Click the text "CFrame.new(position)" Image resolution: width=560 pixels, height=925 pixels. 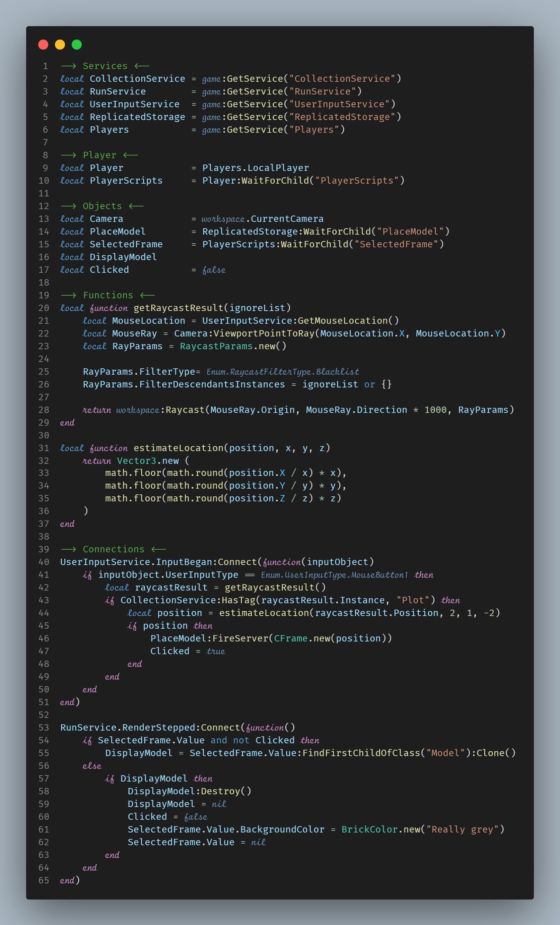tap(330, 639)
